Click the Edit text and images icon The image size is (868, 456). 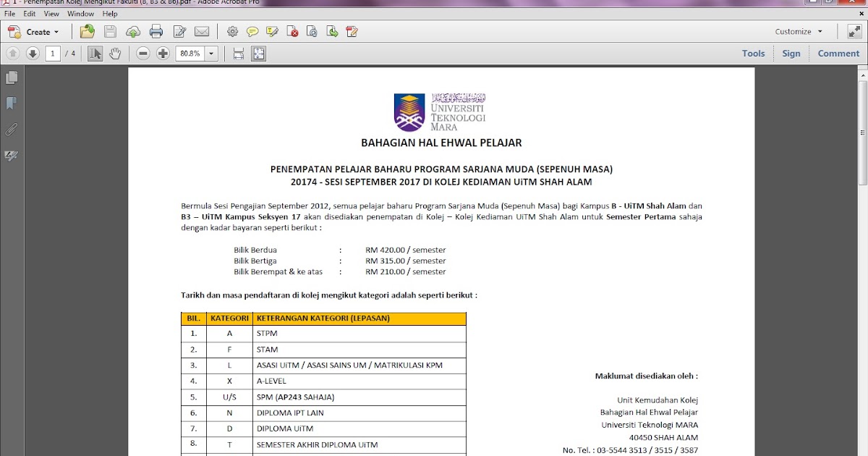pos(179,32)
